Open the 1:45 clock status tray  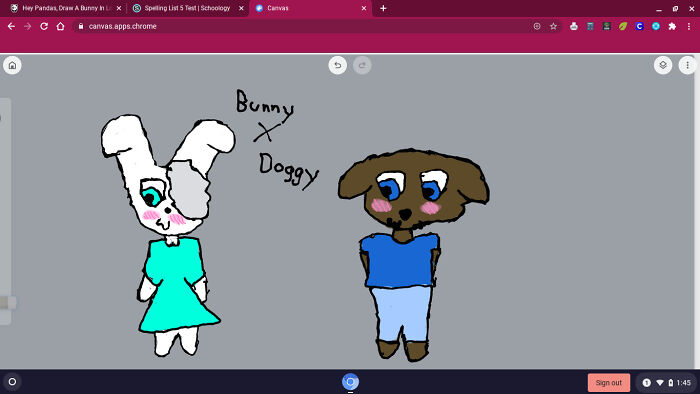pyautogui.click(x=683, y=382)
